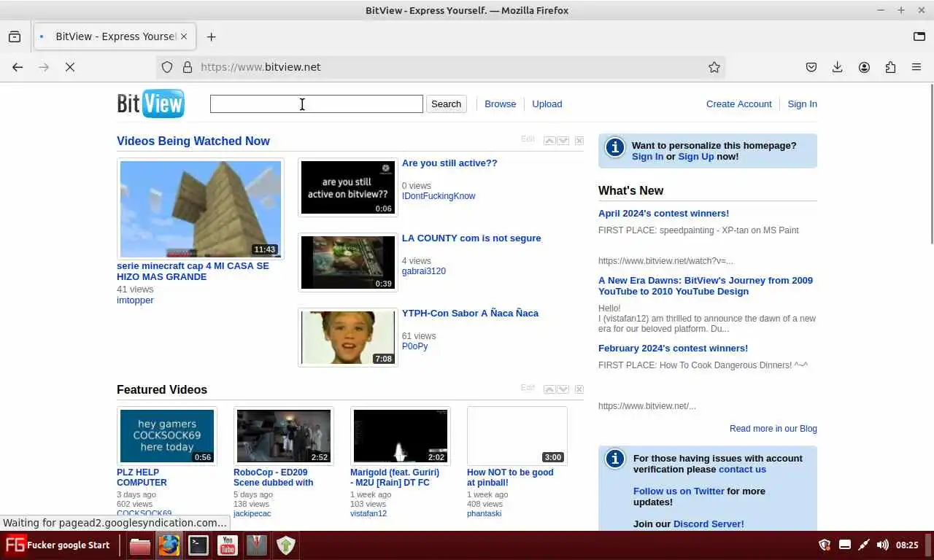The image size is (934, 560).
Task: Open 'A New Era Dawns' blog post
Action: pyautogui.click(x=706, y=286)
